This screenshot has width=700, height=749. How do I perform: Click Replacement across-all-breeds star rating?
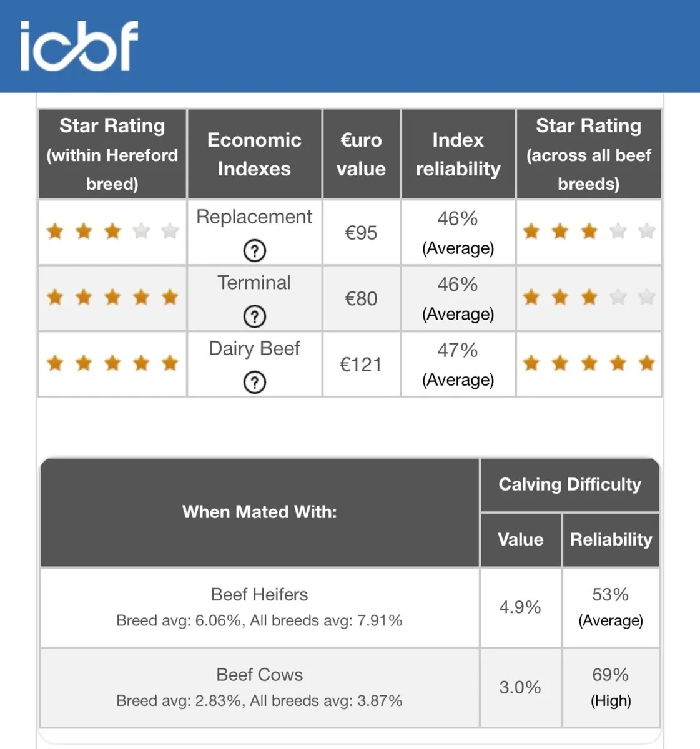[x=589, y=232]
